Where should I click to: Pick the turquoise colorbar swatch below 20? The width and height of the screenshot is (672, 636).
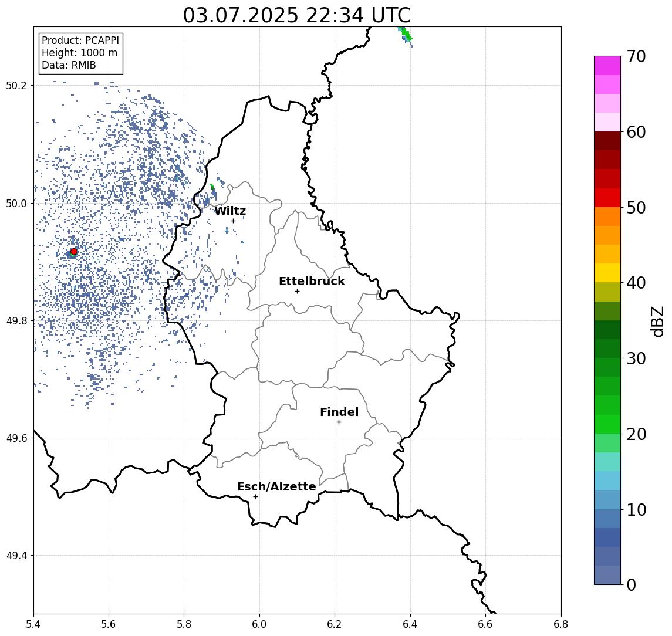[607, 462]
